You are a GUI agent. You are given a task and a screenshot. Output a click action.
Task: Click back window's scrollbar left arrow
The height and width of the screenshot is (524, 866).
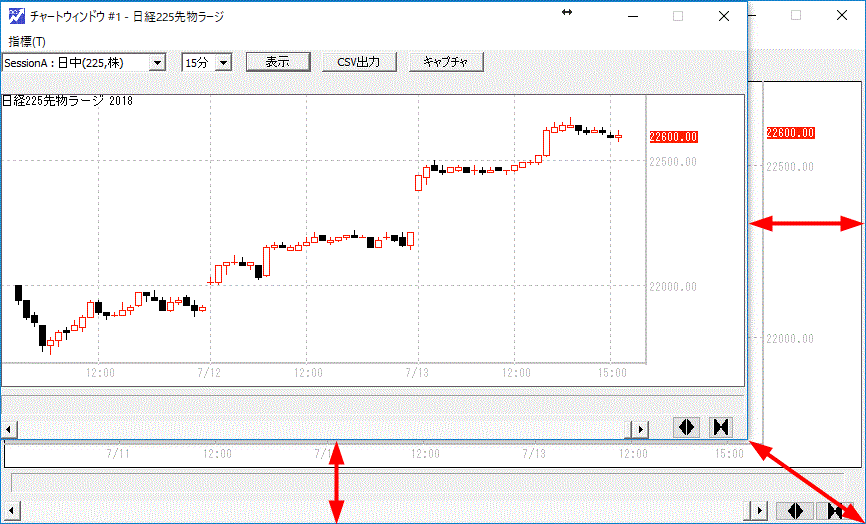(12, 511)
